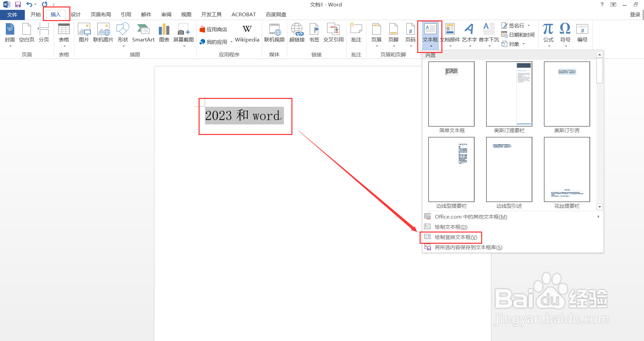Open the footer (页脚) options
This screenshot has height=341, width=644.
(393, 34)
